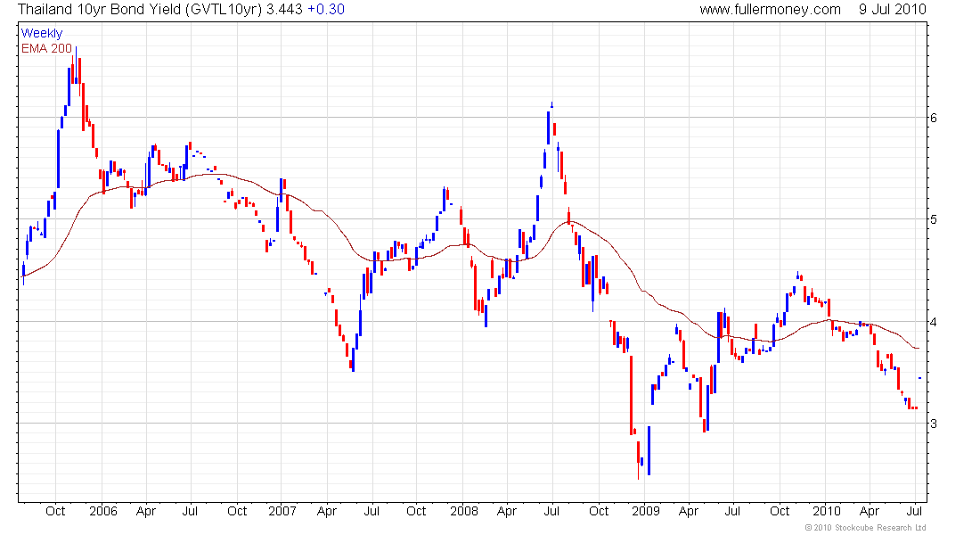
Task: Click the 'Apr' label following 2008
Action: (x=507, y=511)
